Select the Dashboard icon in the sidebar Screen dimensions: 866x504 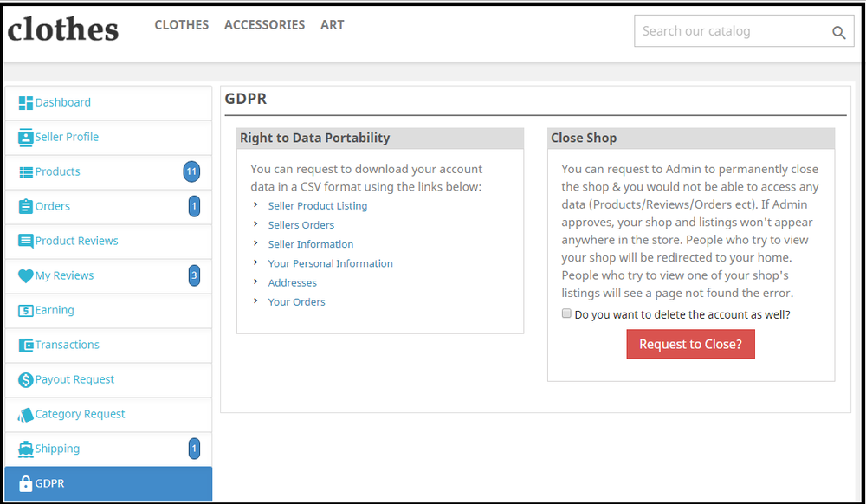[x=24, y=102]
